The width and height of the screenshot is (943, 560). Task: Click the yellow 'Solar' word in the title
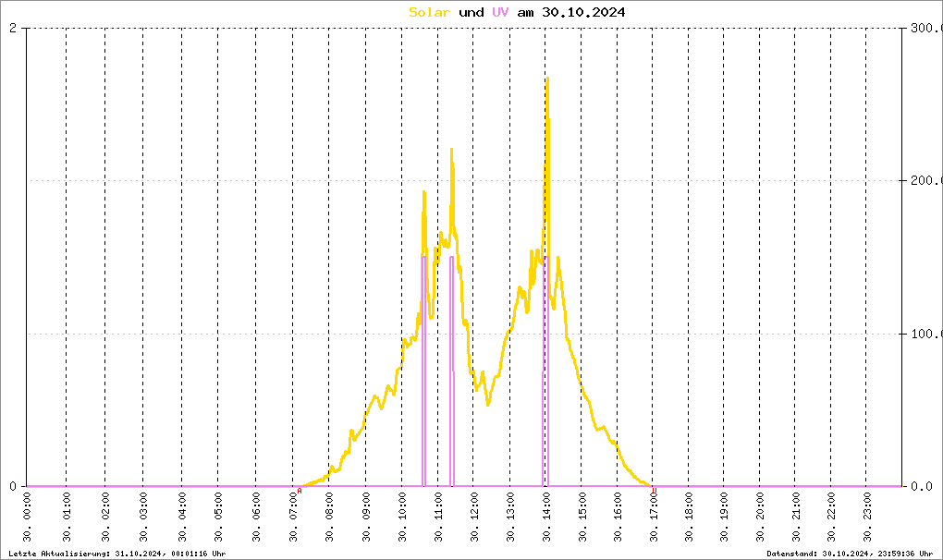429,12
